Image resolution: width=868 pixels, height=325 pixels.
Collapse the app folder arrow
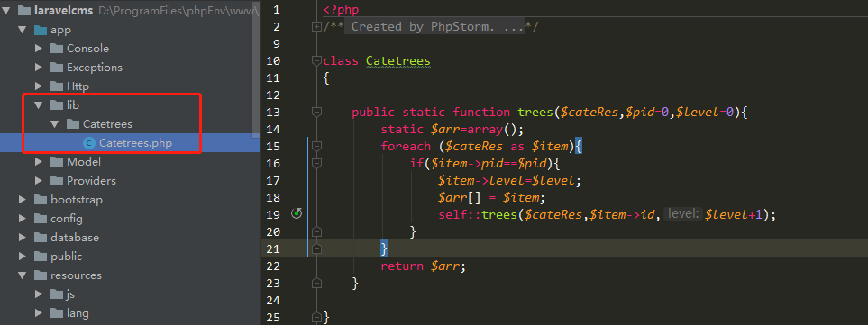point(23,30)
